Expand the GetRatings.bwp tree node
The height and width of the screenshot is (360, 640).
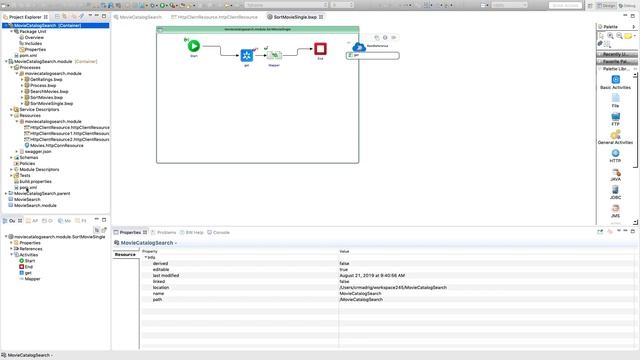tap(22, 80)
